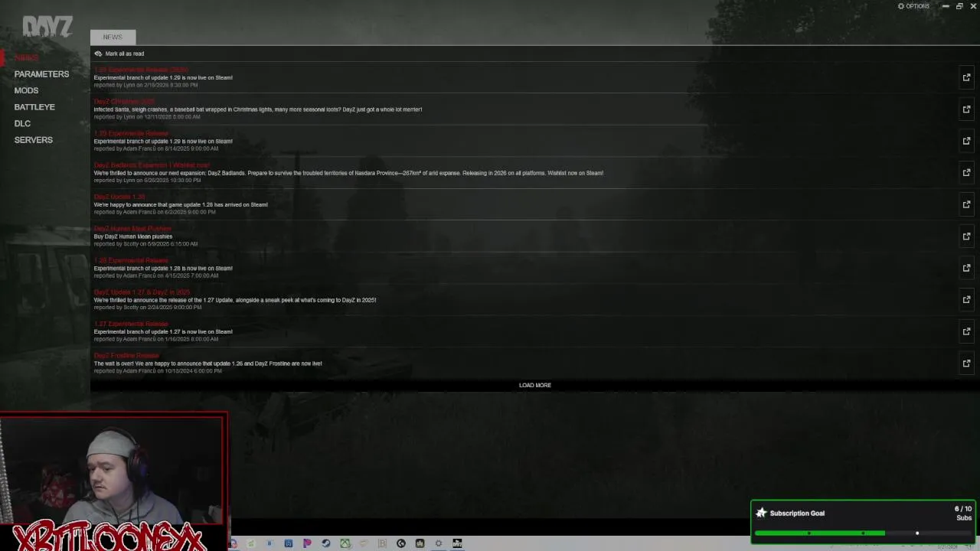980x551 pixels.
Task: Open the DLC section
Action: pos(22,123)
